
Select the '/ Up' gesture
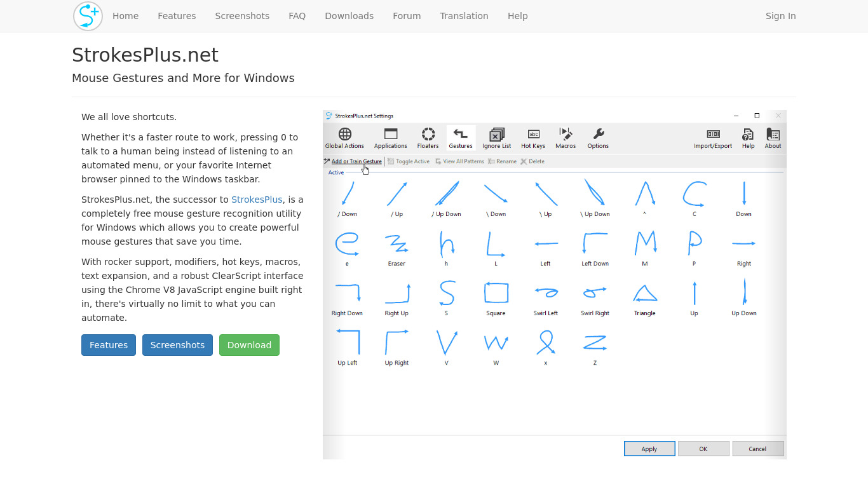pyautogui.click(x=397, y=198)
